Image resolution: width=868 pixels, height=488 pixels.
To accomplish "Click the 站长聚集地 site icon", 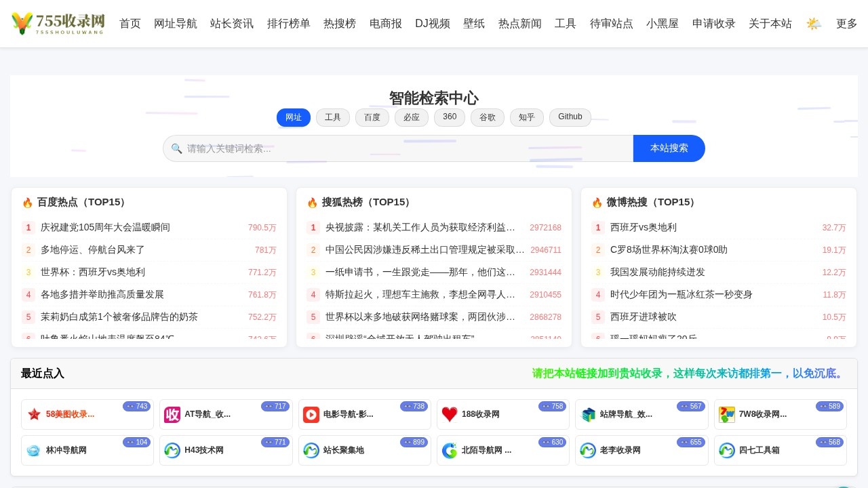I will 311,450.
